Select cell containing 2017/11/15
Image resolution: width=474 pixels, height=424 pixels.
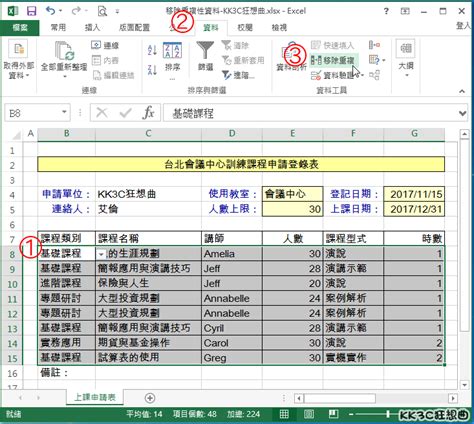(414, 194)
